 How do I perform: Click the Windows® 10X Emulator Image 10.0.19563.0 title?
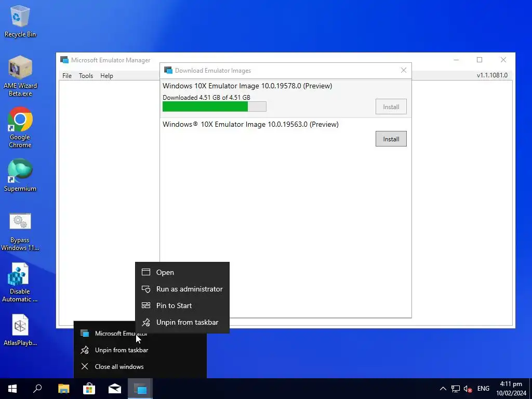tap(250, 124)
